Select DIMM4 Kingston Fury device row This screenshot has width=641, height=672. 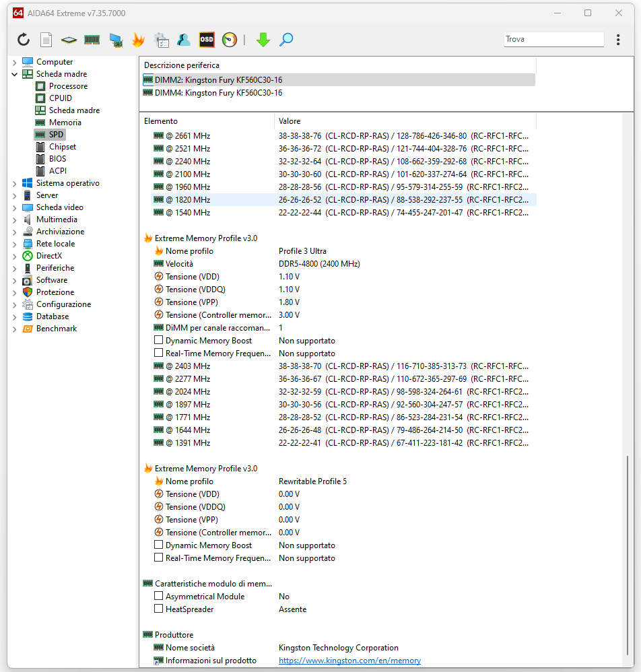click(x=339, y=93)
